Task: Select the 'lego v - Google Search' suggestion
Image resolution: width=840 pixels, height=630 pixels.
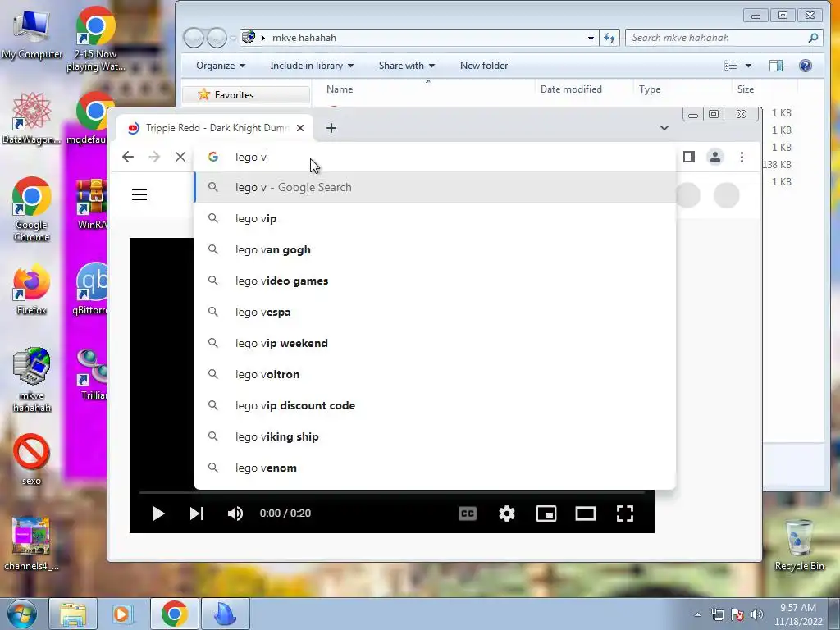Action: tap(435, 188)
